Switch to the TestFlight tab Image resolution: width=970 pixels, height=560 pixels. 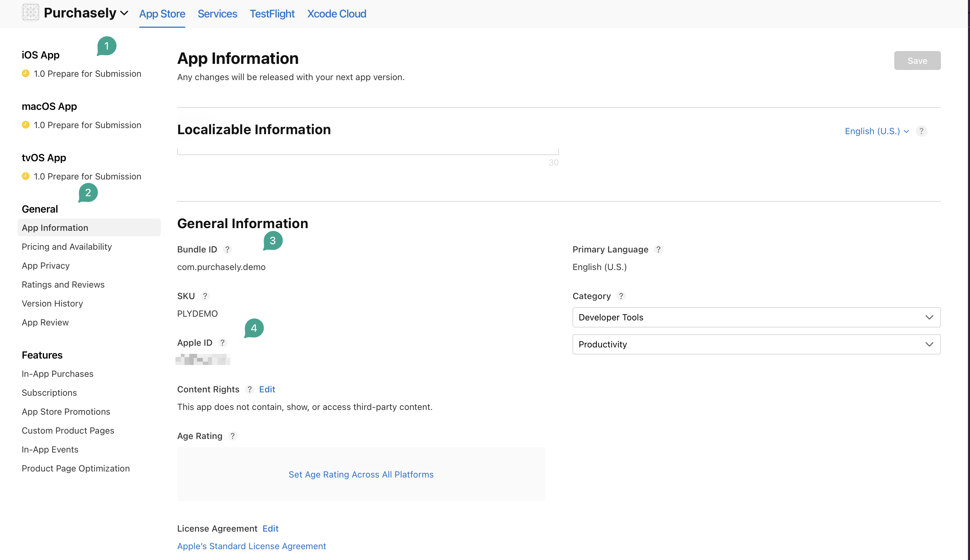272,14
